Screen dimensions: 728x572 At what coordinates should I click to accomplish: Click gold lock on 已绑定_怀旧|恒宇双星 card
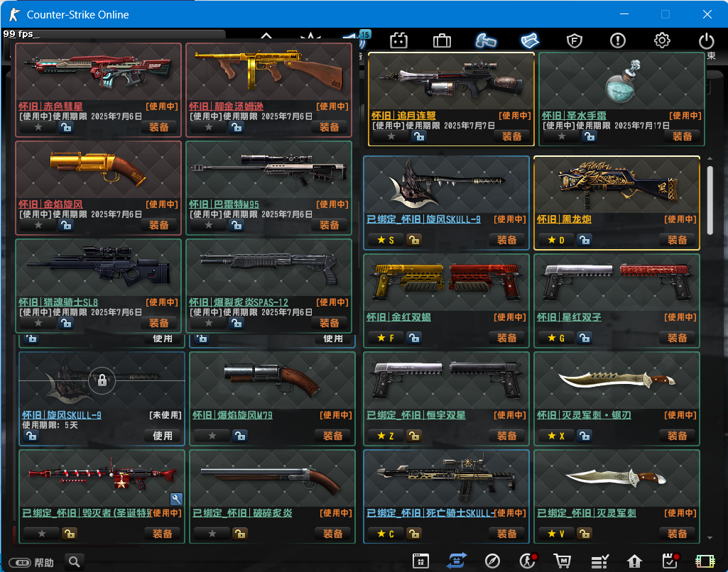pos(414,435)
